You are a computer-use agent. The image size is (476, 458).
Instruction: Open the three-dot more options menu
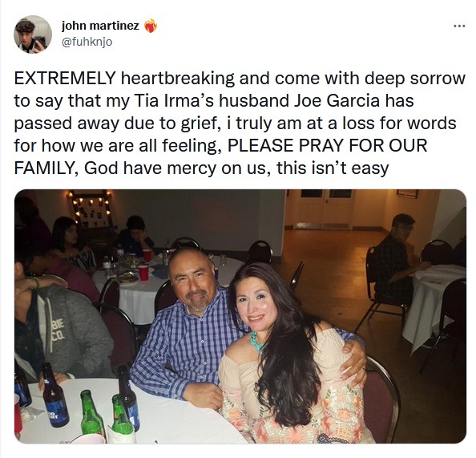(x=459, y=26)
